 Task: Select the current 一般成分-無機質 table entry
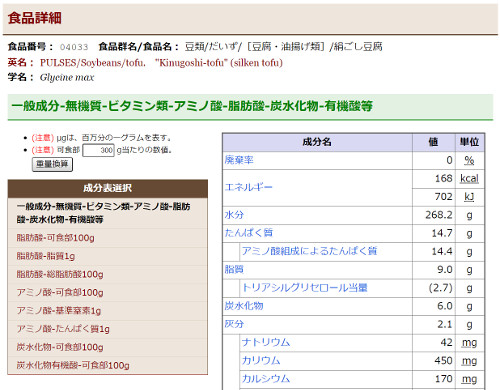pyautogui.click(x=103, y=213)
